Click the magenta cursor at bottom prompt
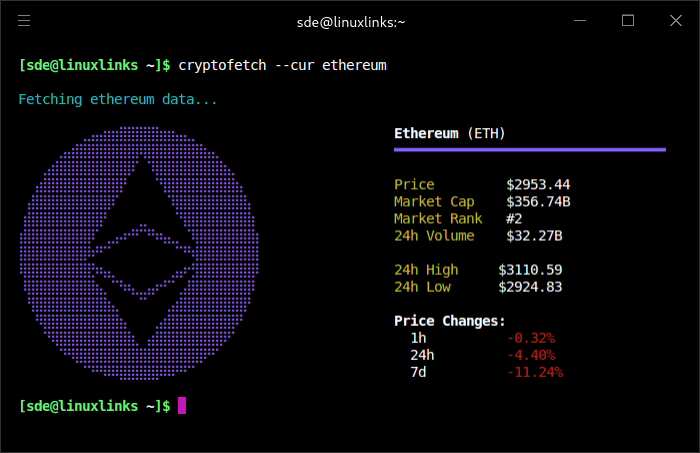The width and height of the screenshot is (700, 453). pos(182,406)
